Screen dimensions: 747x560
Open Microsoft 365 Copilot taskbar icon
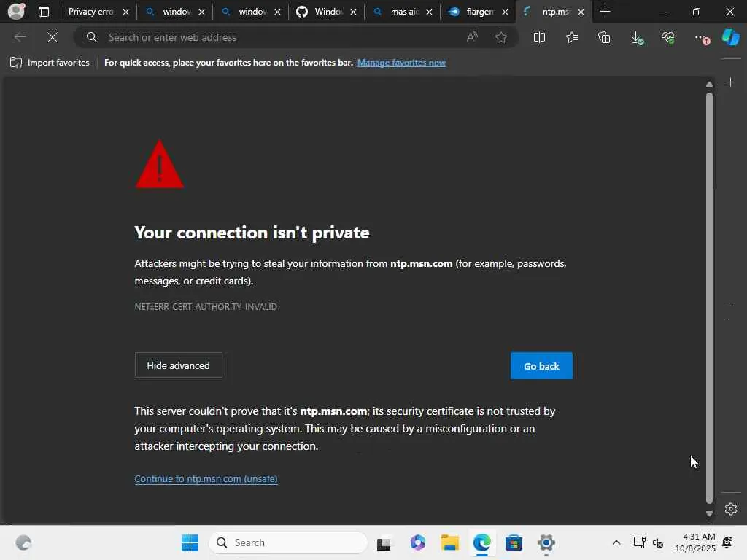(417, 542)
